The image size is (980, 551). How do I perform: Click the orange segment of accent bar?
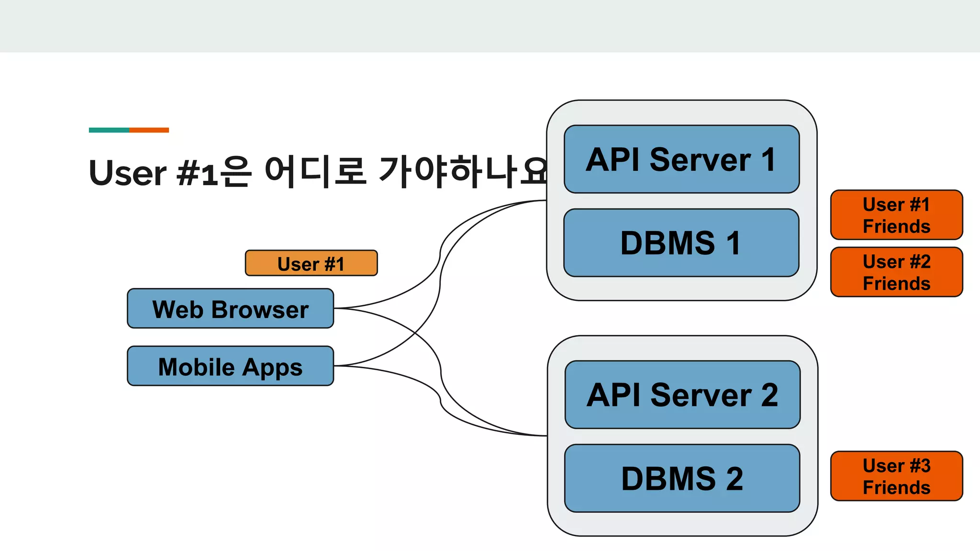(x=149, y=130)
